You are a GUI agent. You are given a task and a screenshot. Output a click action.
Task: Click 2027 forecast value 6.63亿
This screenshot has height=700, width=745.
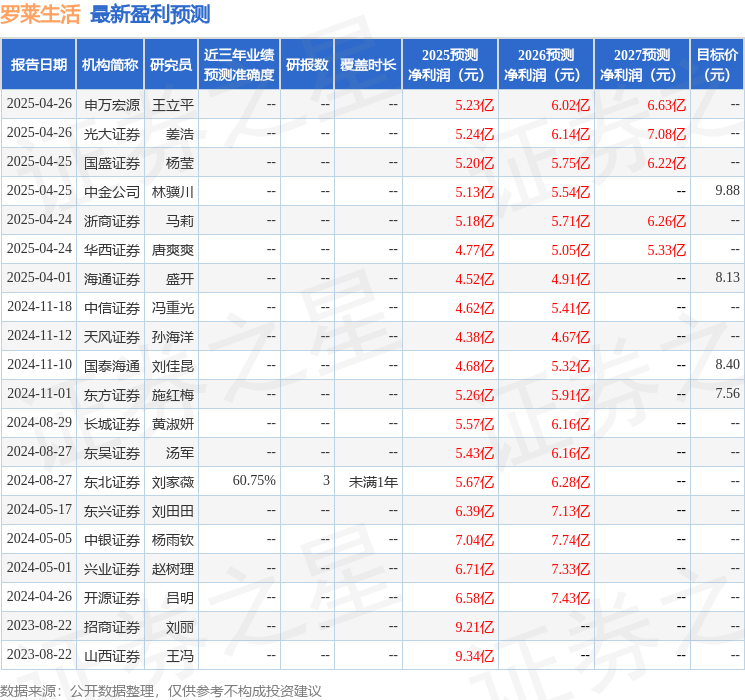coord(667,105)
